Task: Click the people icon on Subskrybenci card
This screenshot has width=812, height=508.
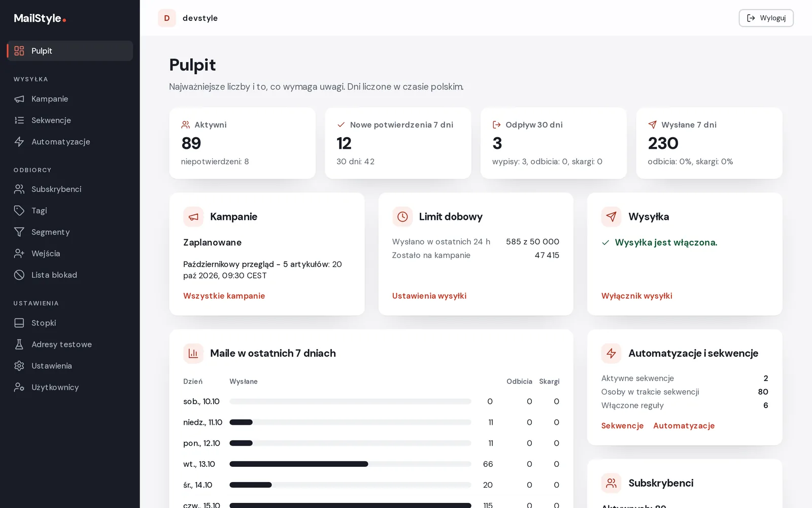Action: (x=612, y=483)
